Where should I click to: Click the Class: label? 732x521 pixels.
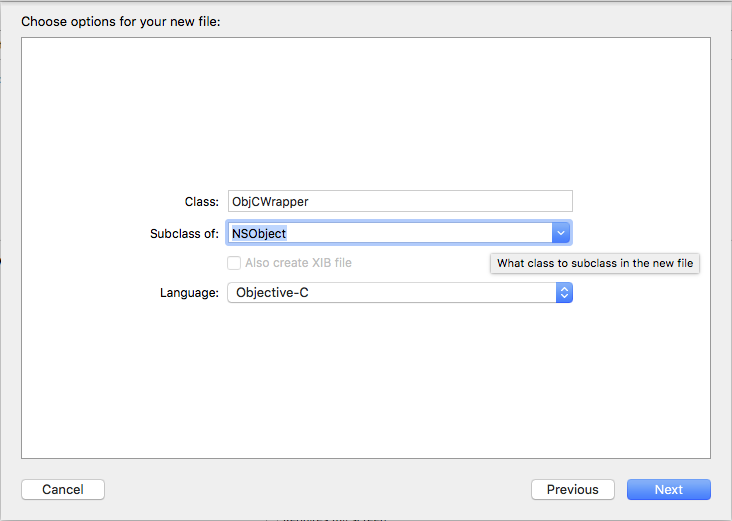pyautogui.click(x=202, y=201)
